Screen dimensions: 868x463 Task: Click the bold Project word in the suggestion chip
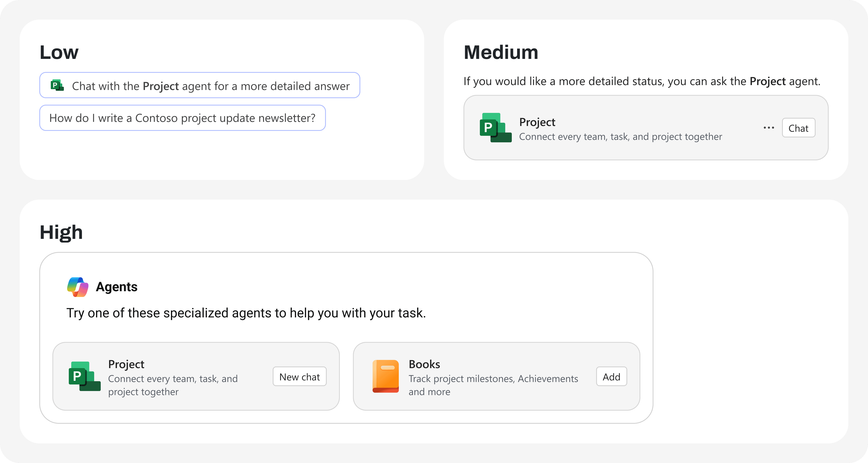coord(161,86)
